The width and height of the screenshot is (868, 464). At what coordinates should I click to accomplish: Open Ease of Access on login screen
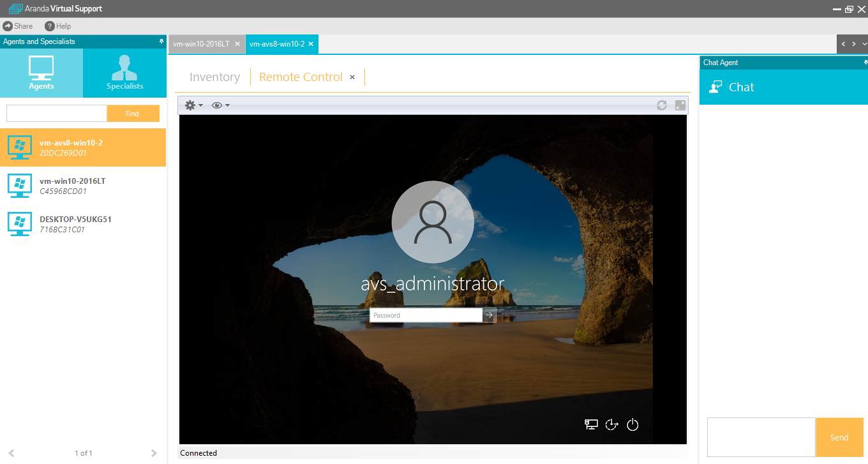(612, 424)
